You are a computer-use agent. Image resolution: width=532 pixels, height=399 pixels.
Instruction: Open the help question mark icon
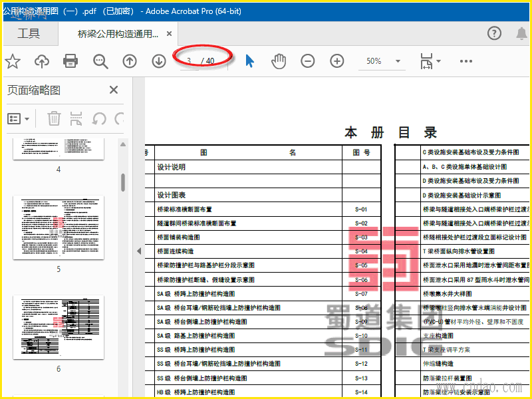tap(494, 33)
